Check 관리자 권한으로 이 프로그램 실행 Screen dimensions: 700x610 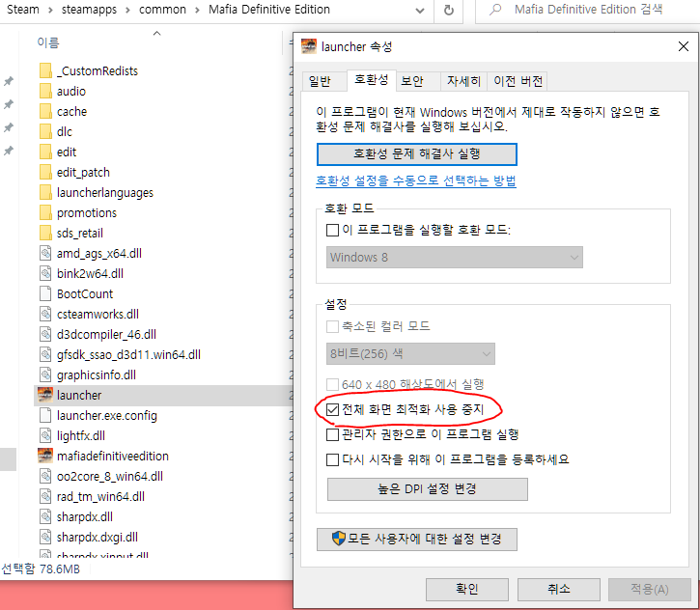(332, 434)
